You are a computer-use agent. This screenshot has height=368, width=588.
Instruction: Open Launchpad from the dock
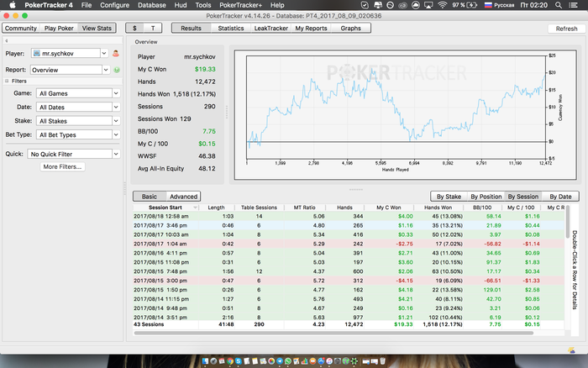tap(213, 361)
